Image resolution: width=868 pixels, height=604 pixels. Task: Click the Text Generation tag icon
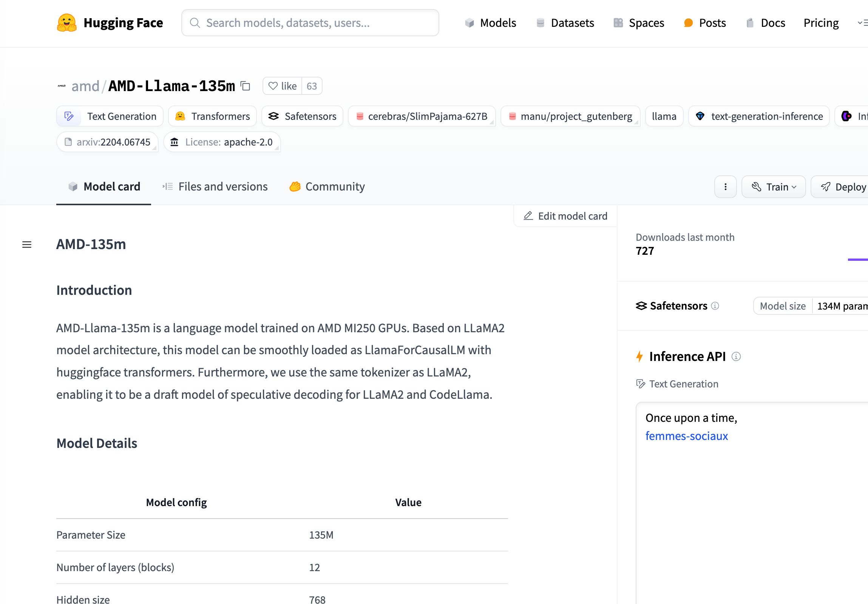pos(69,116)
